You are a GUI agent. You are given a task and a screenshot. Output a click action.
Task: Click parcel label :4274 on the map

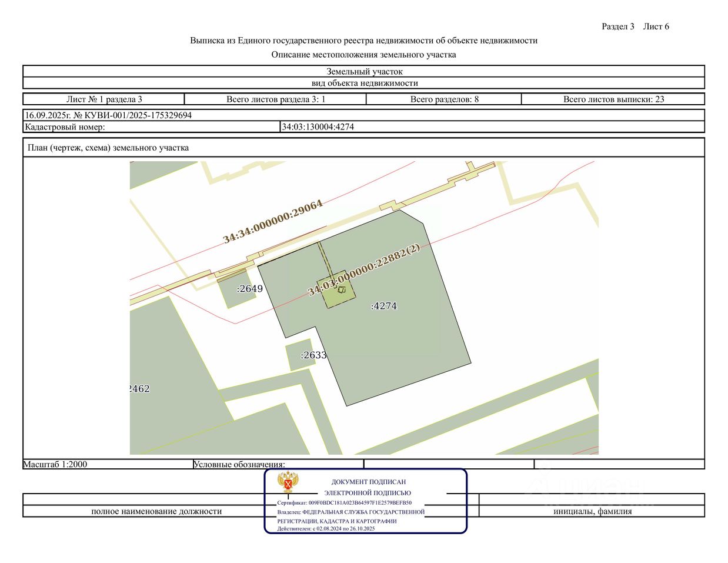[384, 306]
